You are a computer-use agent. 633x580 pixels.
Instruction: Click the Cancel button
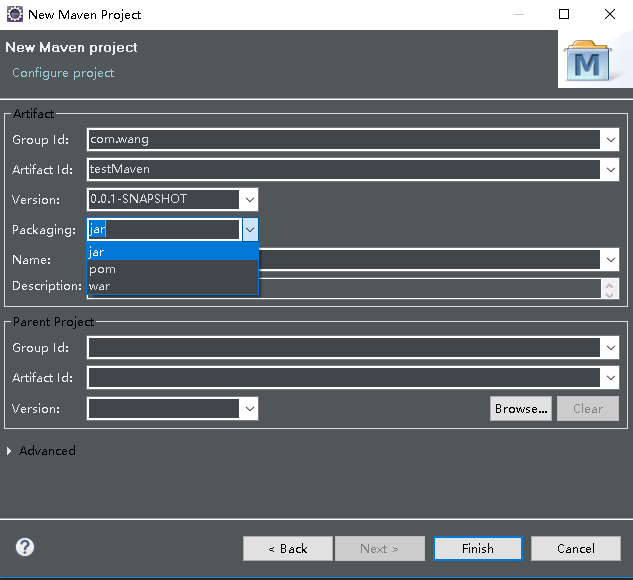(x=576, y=549)
